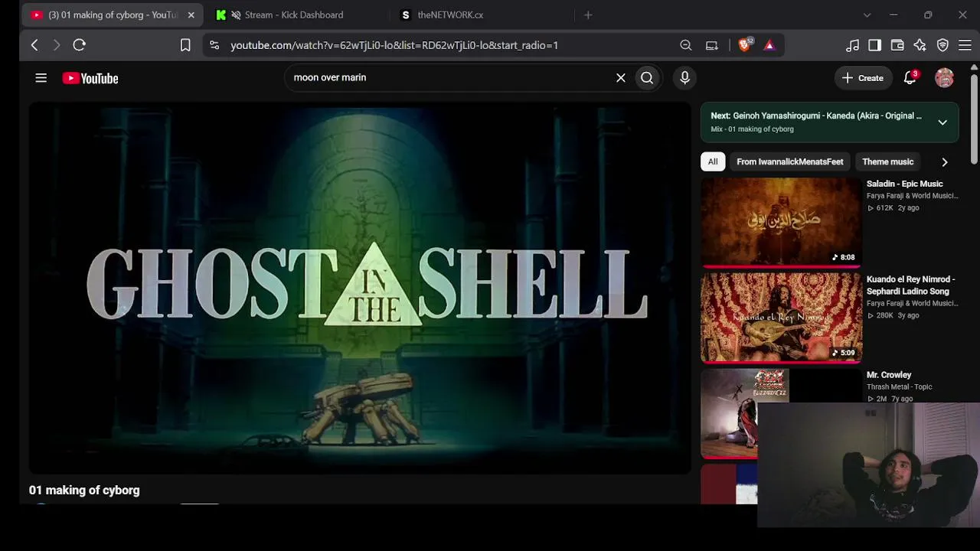Show more filter chips with right arrow
The width and height of the screenshot is (980, 551).
tap(944, 162)
